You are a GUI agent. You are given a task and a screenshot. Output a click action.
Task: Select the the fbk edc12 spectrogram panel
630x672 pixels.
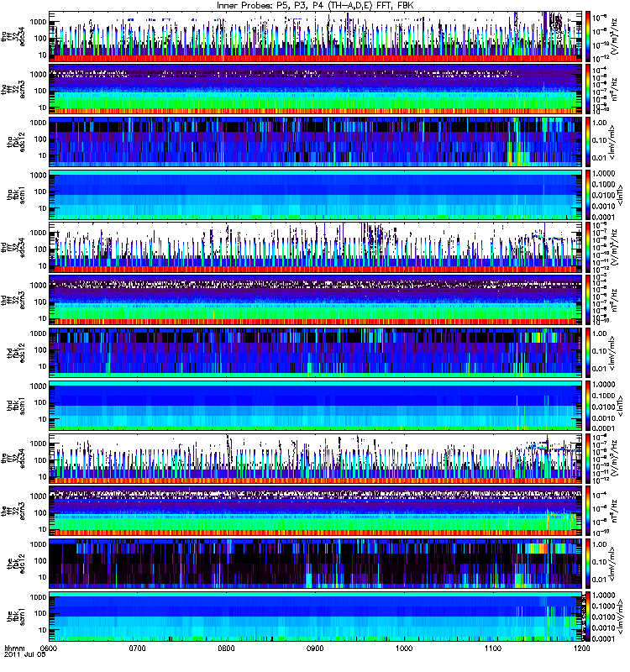click(315, 564)
